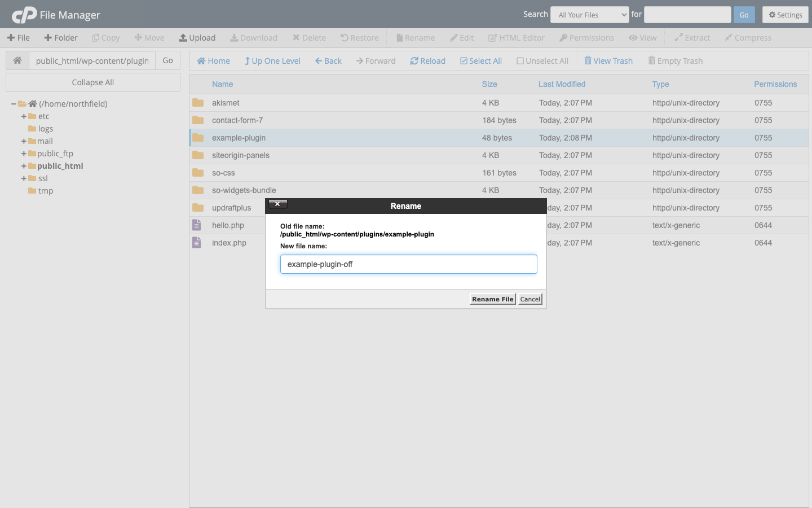Close the Rename dialog with X
The height and width of the screenshot is (508, 812).
pos(278,204)
